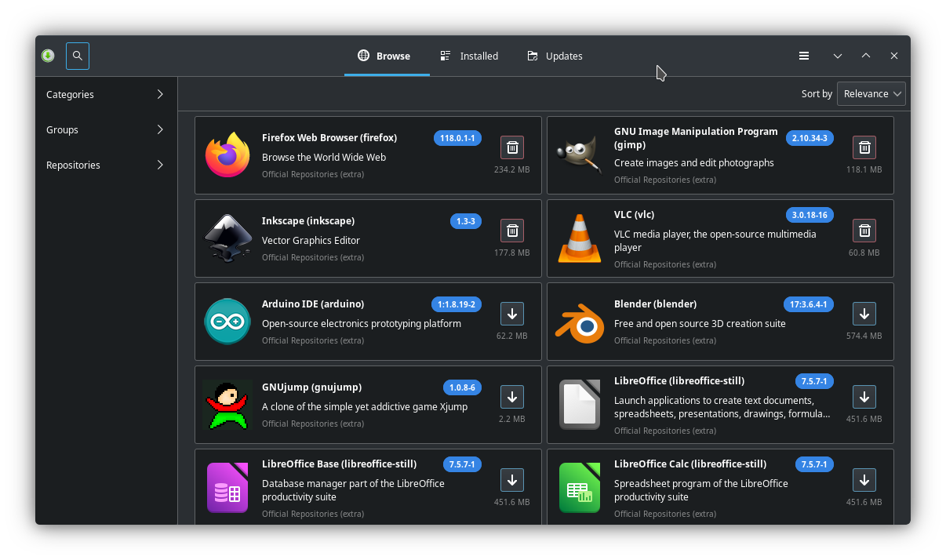Uninstall VLC via trash icon
Viewport: 946px width, 560px height.
click(x=864, y=231)
